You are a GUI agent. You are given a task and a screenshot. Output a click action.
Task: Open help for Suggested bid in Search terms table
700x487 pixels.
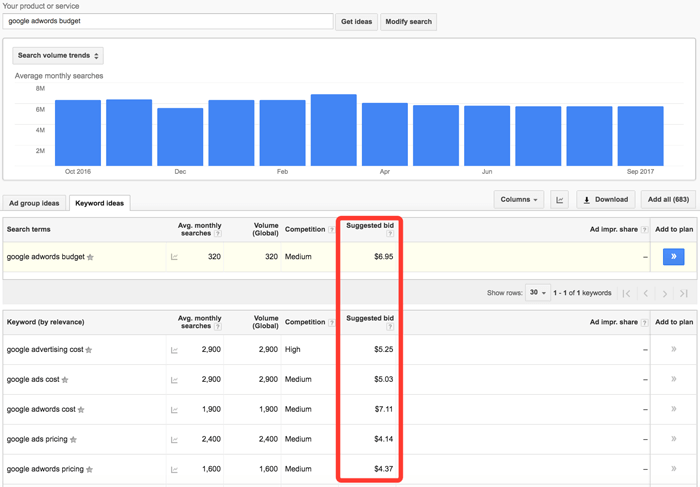point(390,233)
